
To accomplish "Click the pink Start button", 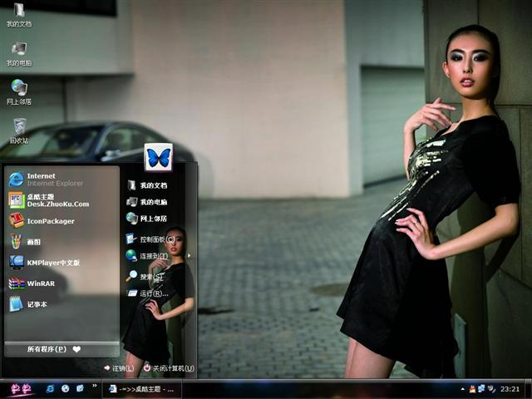I will pyautogui.click(x=21, y=389).
